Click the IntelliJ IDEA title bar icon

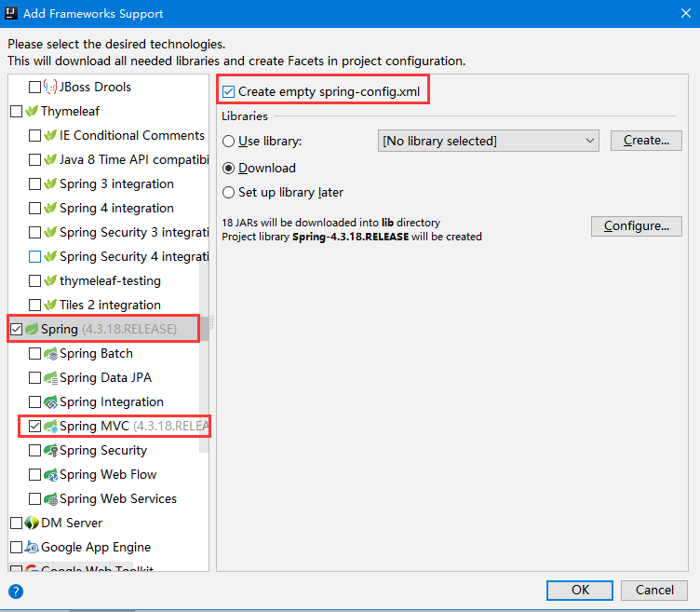tap(11, 13)
